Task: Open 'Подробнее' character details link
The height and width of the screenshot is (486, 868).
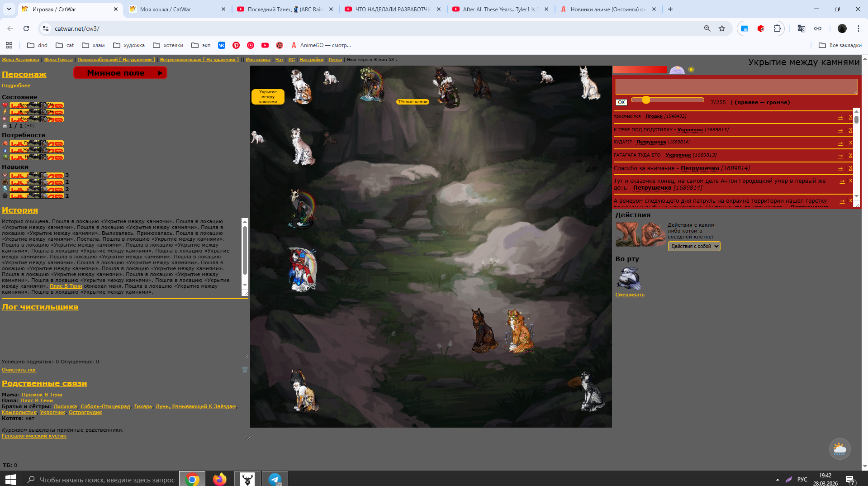Action: point(16,86)
